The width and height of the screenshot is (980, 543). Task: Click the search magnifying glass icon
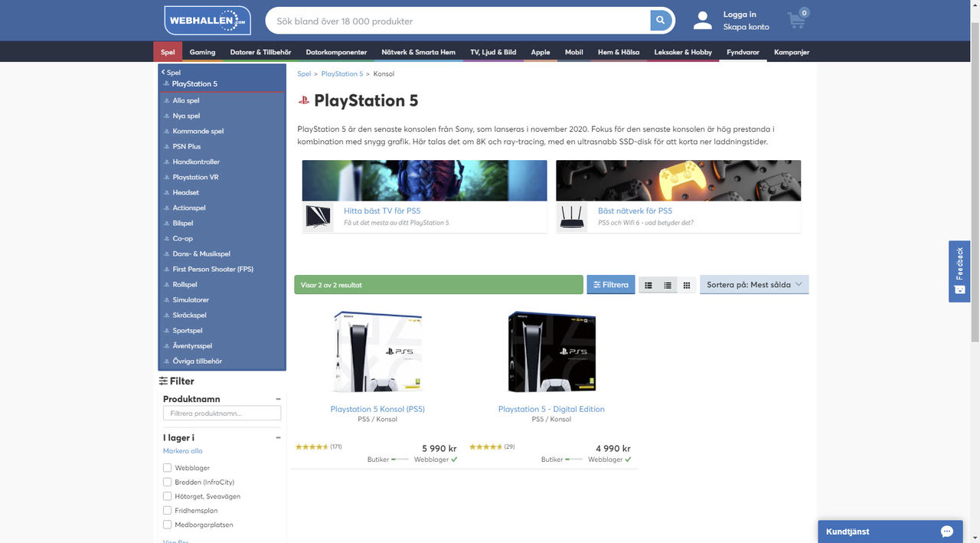coord(660,20)
